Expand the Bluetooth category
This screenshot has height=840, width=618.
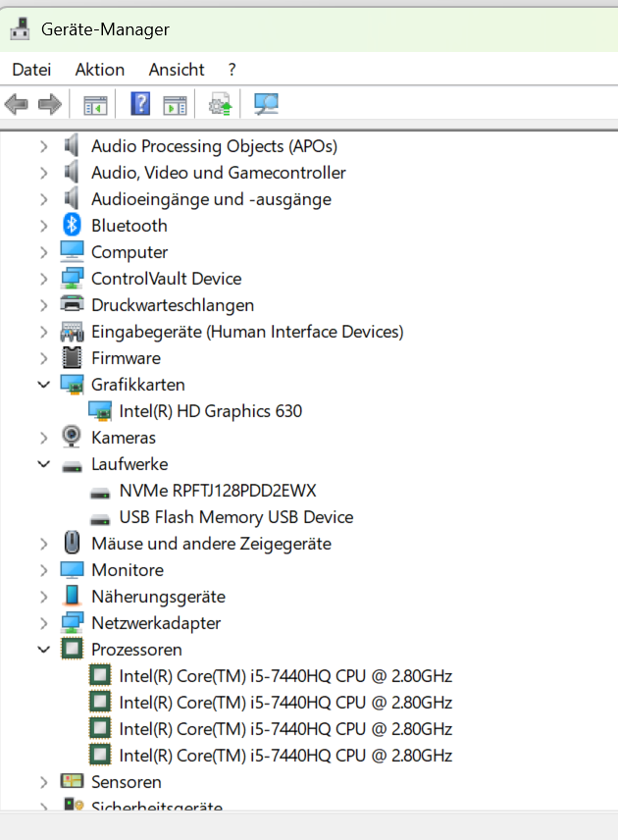click(44, 226)
